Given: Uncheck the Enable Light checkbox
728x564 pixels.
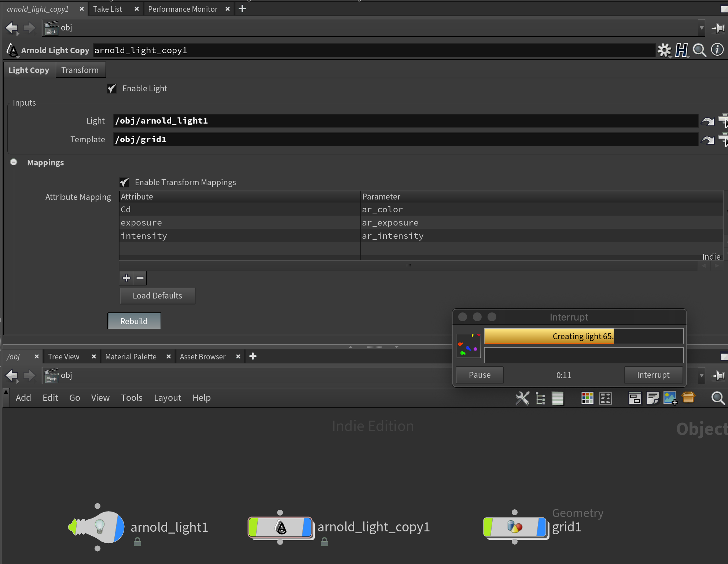Looking at the screenshot, I should click(112, 89).
